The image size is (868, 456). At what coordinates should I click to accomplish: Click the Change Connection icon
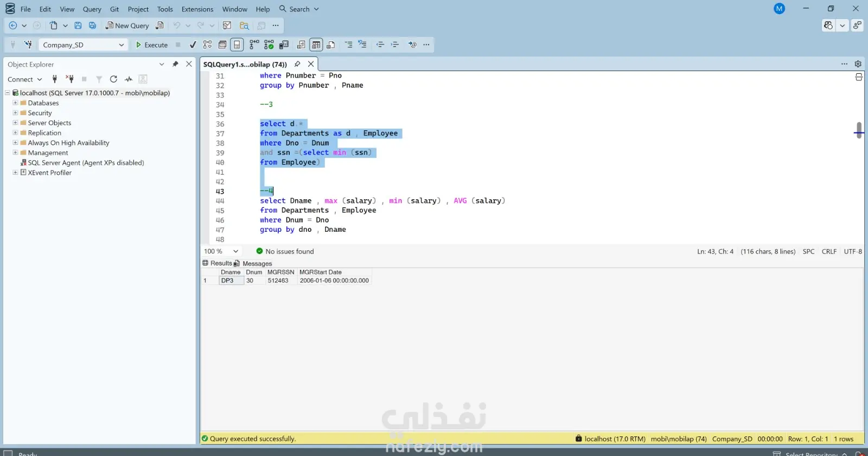coord(28,45)
